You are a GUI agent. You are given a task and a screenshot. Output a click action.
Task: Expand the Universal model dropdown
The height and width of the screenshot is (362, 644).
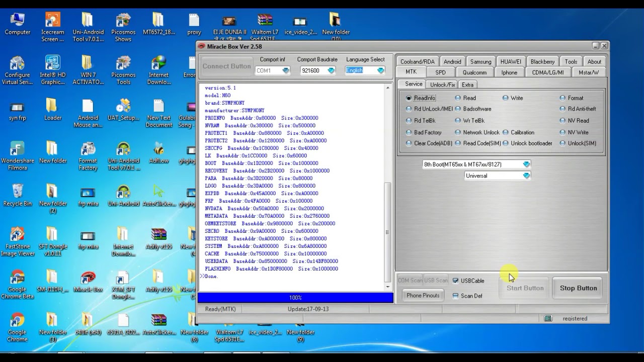tap(497, 176)
